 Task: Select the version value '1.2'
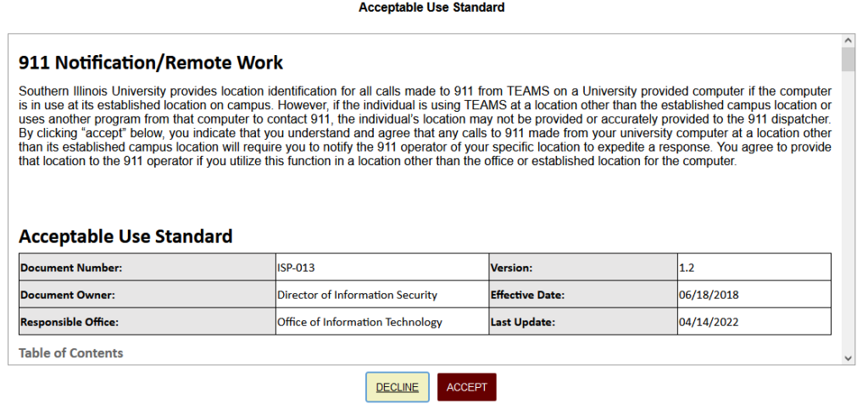[687, 268]
